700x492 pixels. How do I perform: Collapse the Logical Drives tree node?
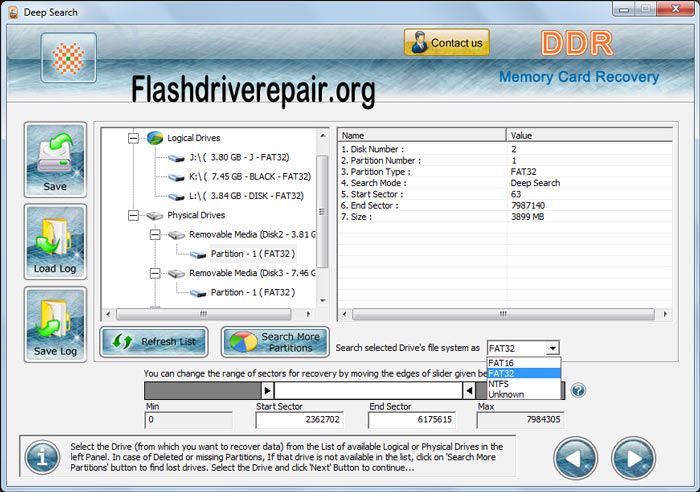coord(133,138)
